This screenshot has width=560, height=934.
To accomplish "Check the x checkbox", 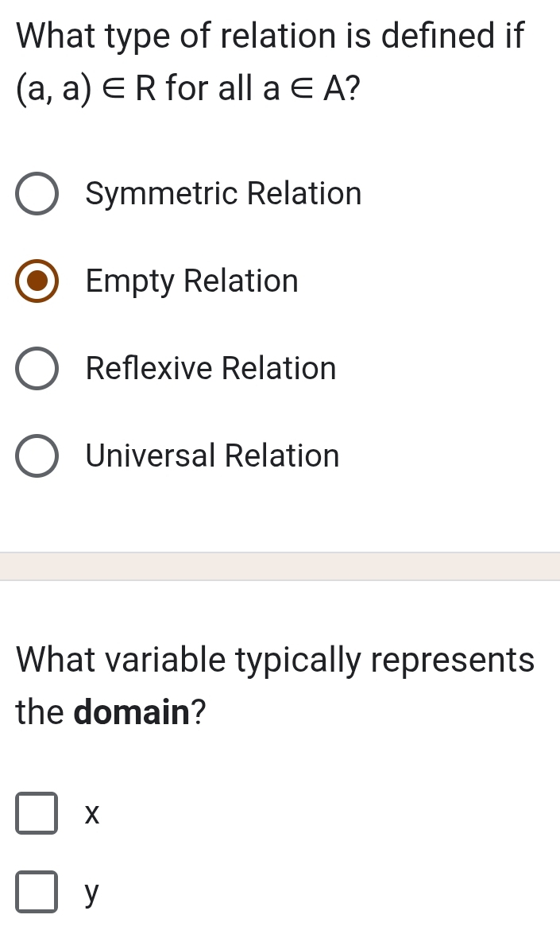I will point(37,814).
